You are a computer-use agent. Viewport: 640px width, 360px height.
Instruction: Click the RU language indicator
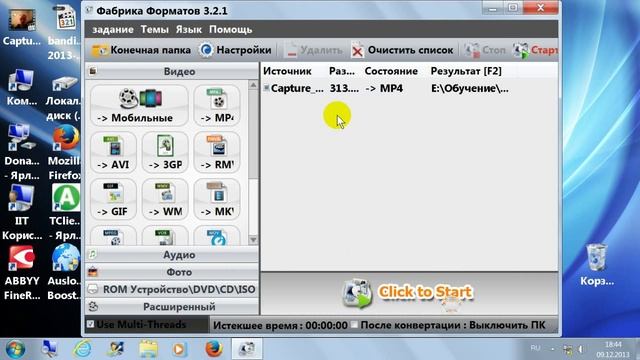[x=535, y=348]
